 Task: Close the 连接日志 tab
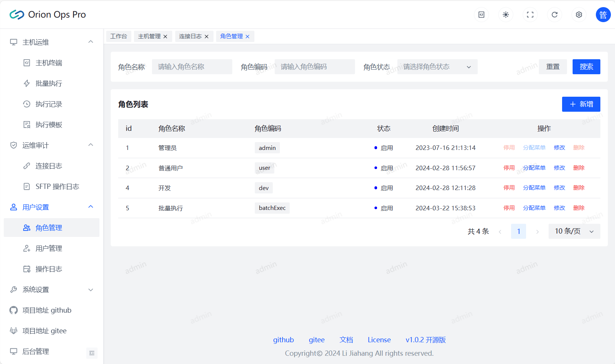pos(206,37)
